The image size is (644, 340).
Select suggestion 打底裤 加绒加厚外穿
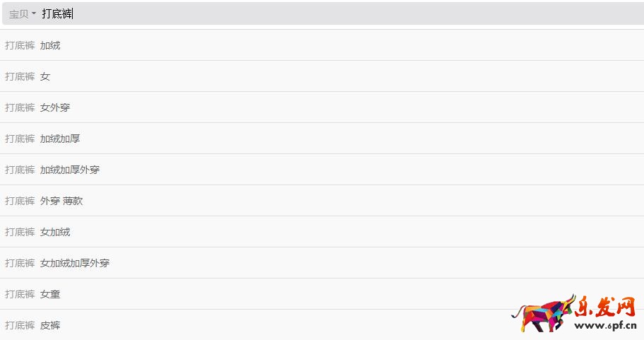(x=322, y=170)
